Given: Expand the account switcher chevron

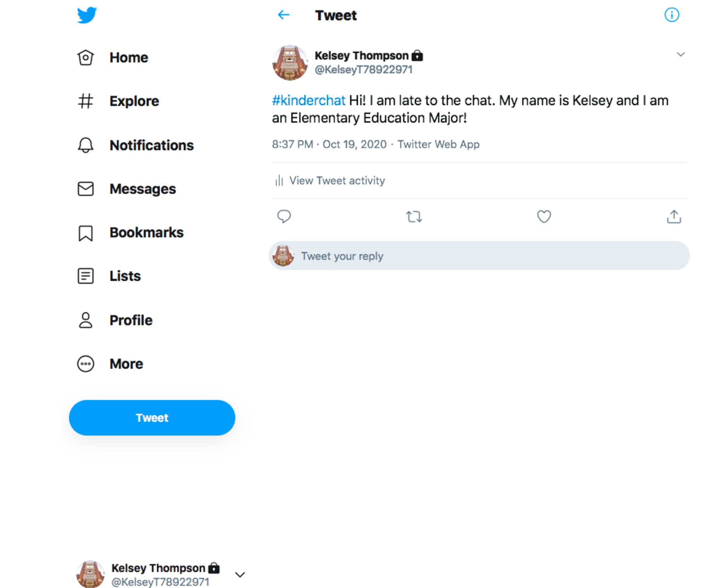Looking at the screenshot, I should coord(240,574).
